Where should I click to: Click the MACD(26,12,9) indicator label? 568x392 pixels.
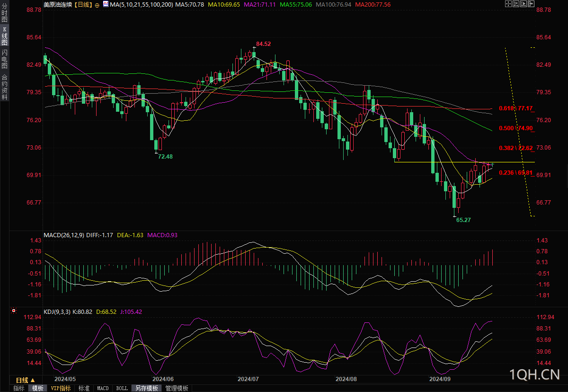point(64,234)
